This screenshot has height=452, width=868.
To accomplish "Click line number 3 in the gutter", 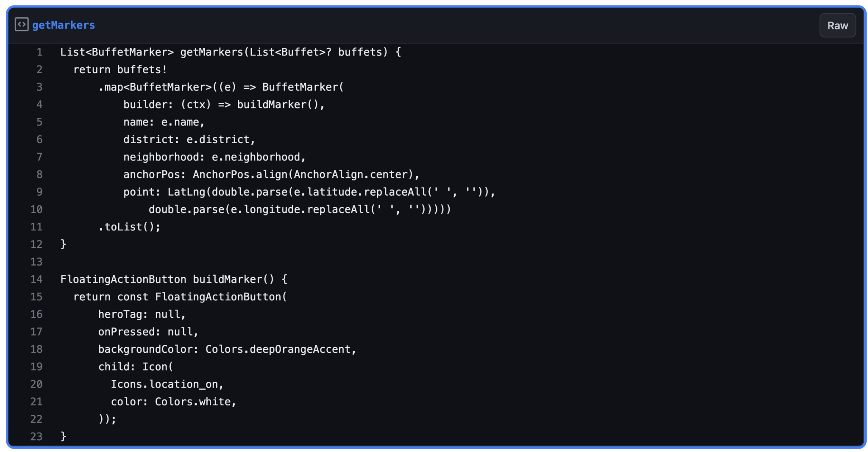I will click(x=39, y=87).
